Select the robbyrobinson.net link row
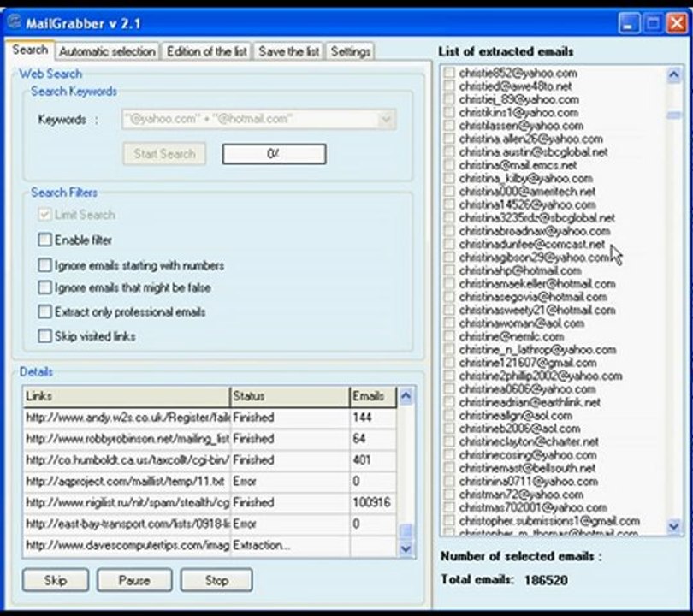 click(x=210, y=439)
